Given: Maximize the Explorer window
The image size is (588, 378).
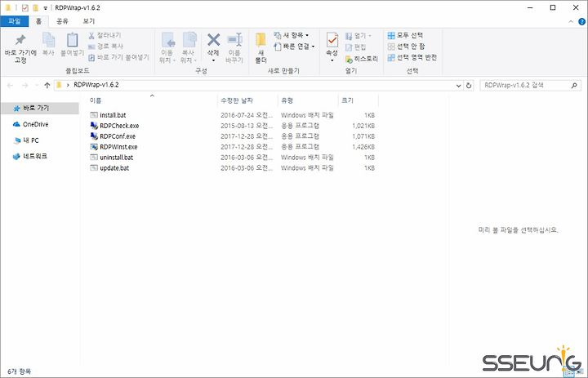Looking at the screenshot, I should (553, 7).
